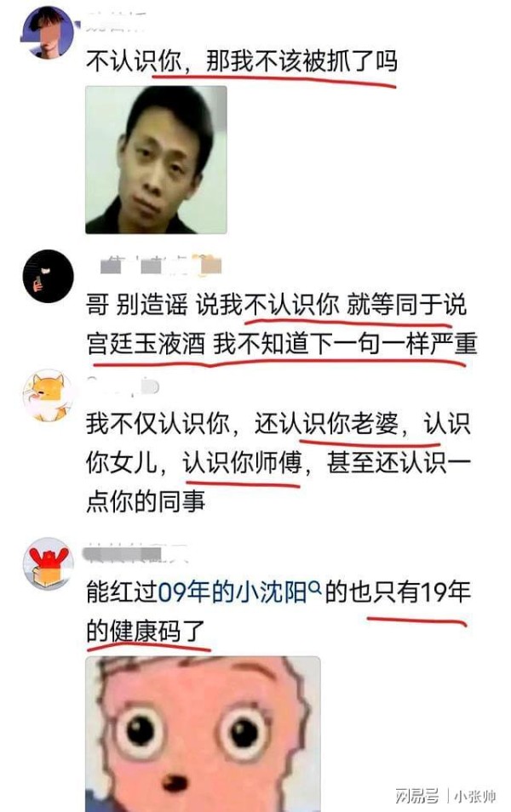This screenshot has height=812, width=511.
Task: Select the comment 不认识你，那我不该被抓了吗
Action: tap(242, 61)
